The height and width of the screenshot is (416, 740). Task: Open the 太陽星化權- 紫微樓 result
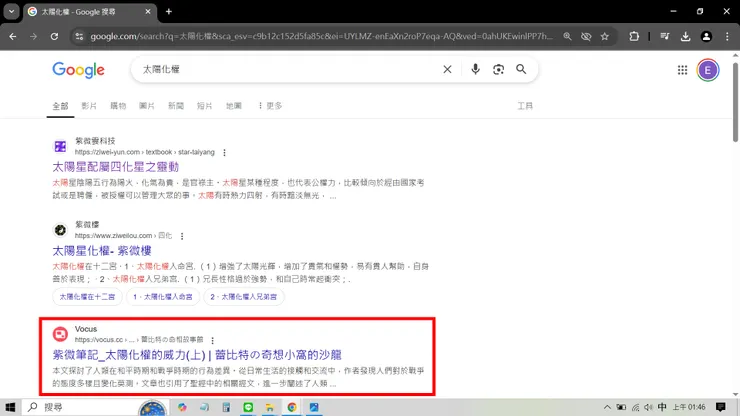click(x=102, y=251)
